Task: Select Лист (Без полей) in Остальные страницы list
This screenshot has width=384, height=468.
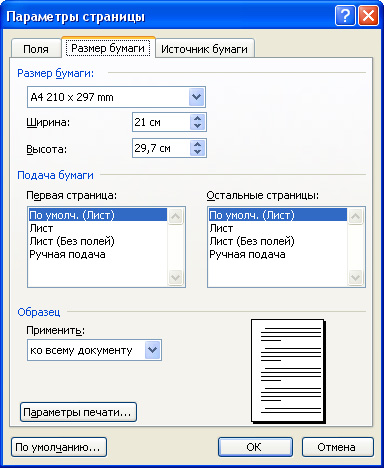Action: click(278, 241)
